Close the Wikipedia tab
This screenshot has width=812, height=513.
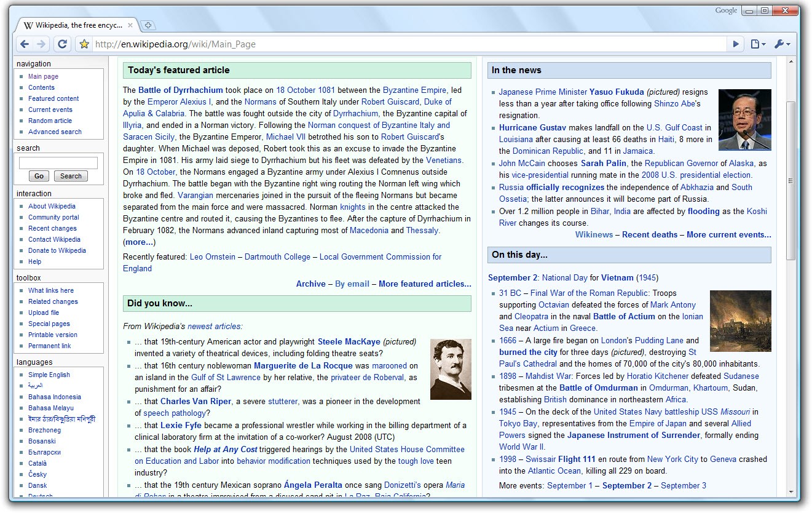pos(130,25)
